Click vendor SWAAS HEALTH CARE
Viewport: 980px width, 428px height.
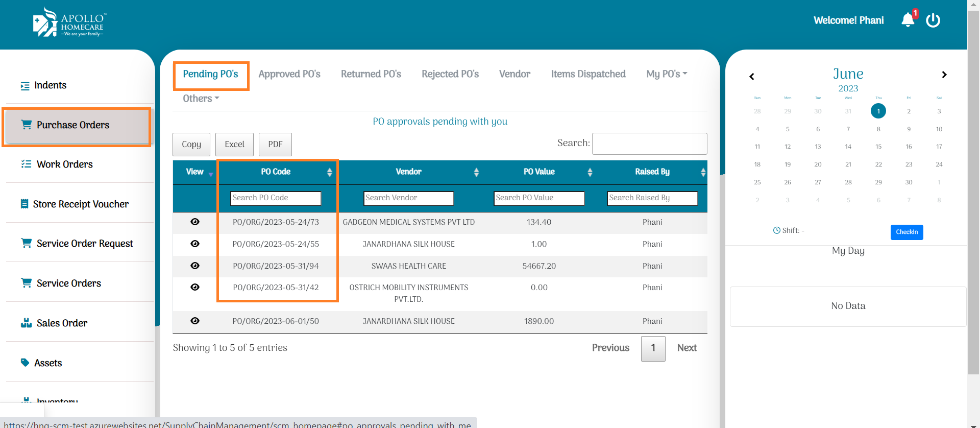coord(409,266)
